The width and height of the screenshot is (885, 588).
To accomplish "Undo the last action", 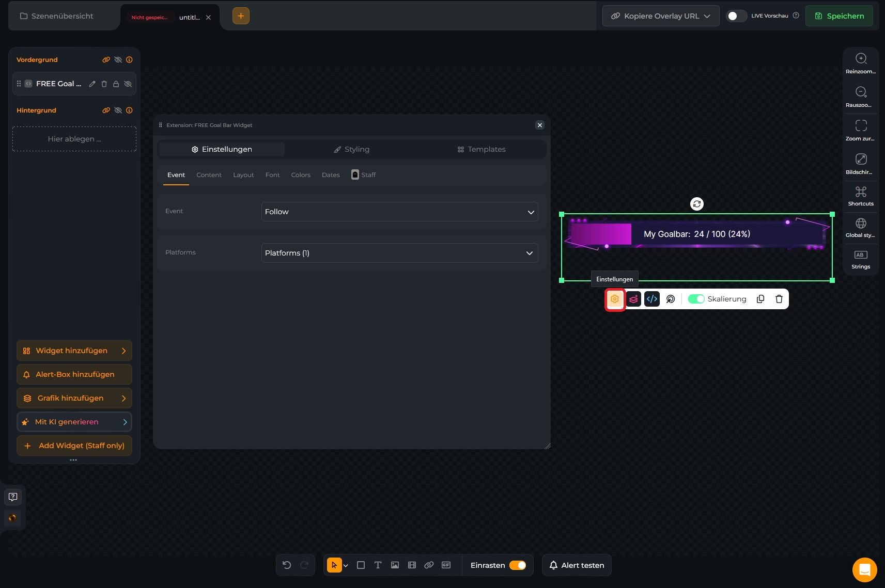I will [287, 565].
